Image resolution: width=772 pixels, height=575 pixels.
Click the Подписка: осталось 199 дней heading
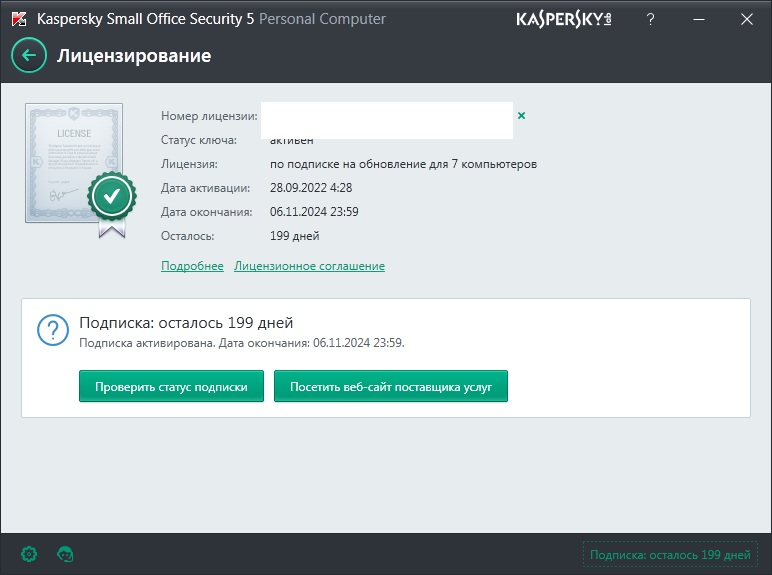186,322
